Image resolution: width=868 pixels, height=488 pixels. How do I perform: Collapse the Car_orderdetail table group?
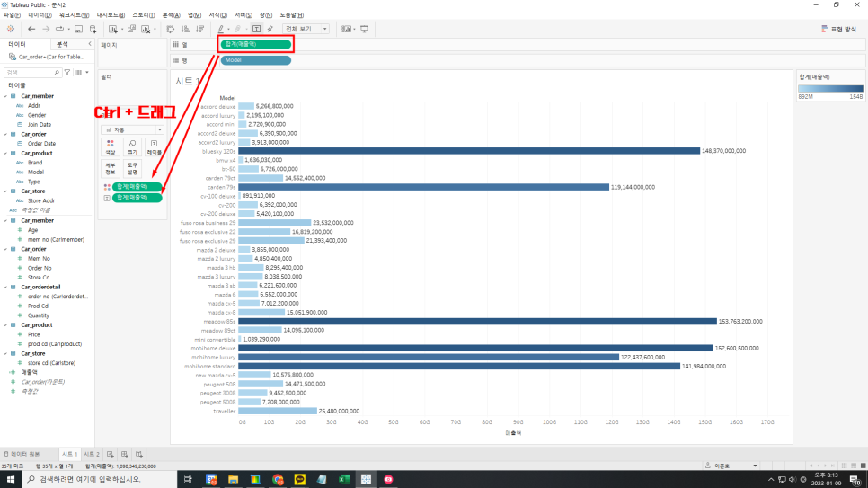pos(5,287)
